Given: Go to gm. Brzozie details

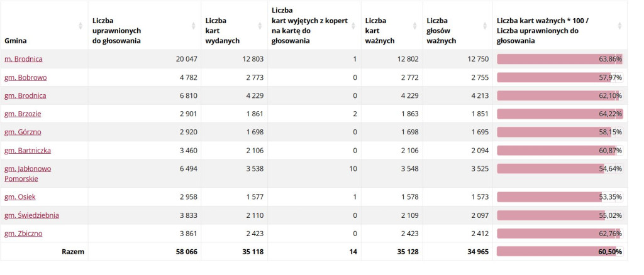Looking at the screenshot, I should tap(23, 114).
